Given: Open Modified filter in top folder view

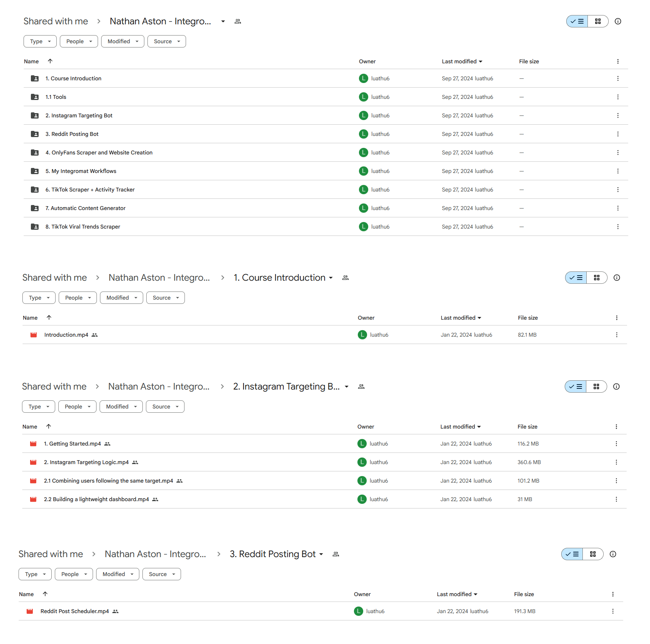Looking at the screenshot, I should tap(123, 41).
